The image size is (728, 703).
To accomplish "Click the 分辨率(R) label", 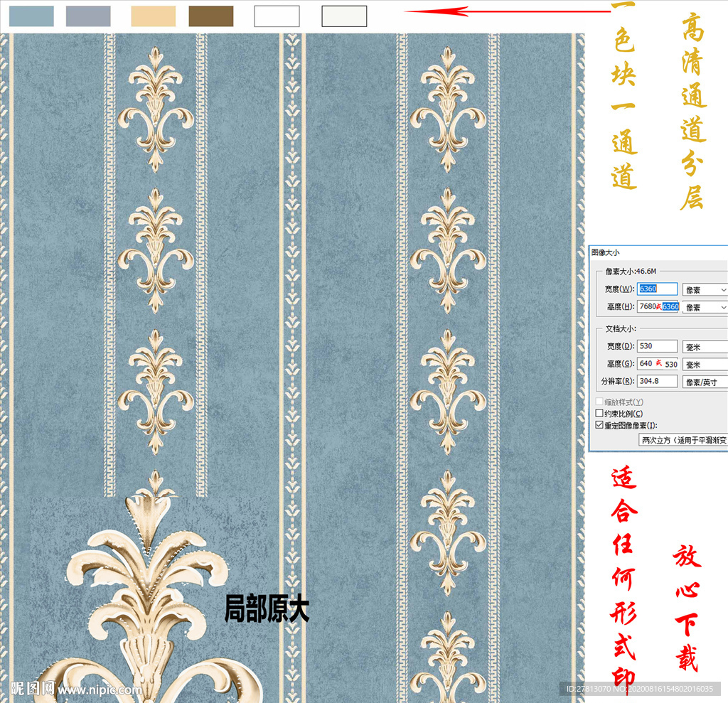I will 618,381.
